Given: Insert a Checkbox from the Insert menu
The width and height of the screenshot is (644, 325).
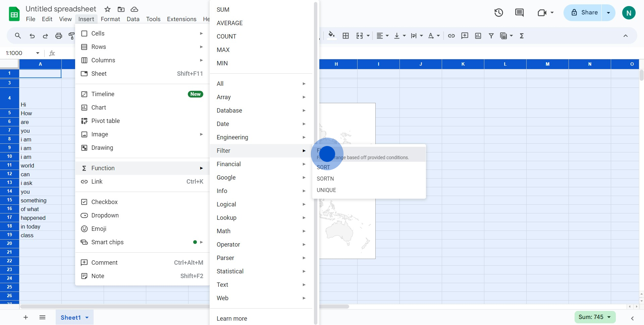Looking at the screenshot, I should point(142,202).
